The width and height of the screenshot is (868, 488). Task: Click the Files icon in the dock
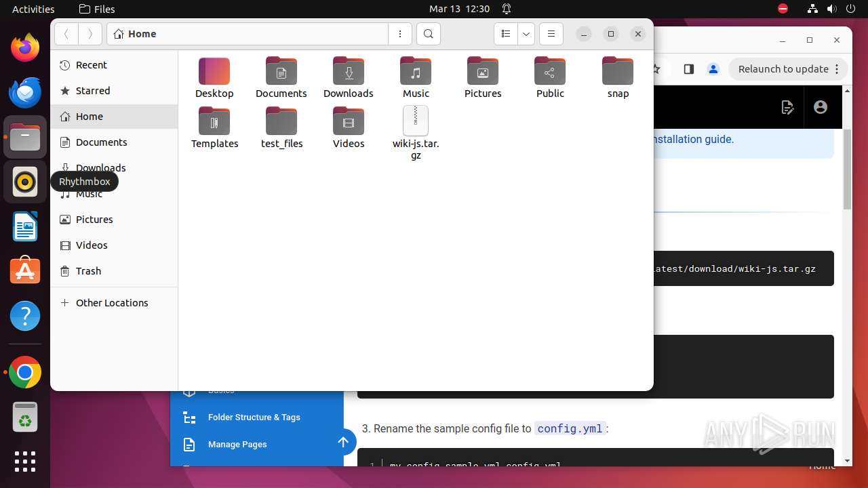pos(25,137)
